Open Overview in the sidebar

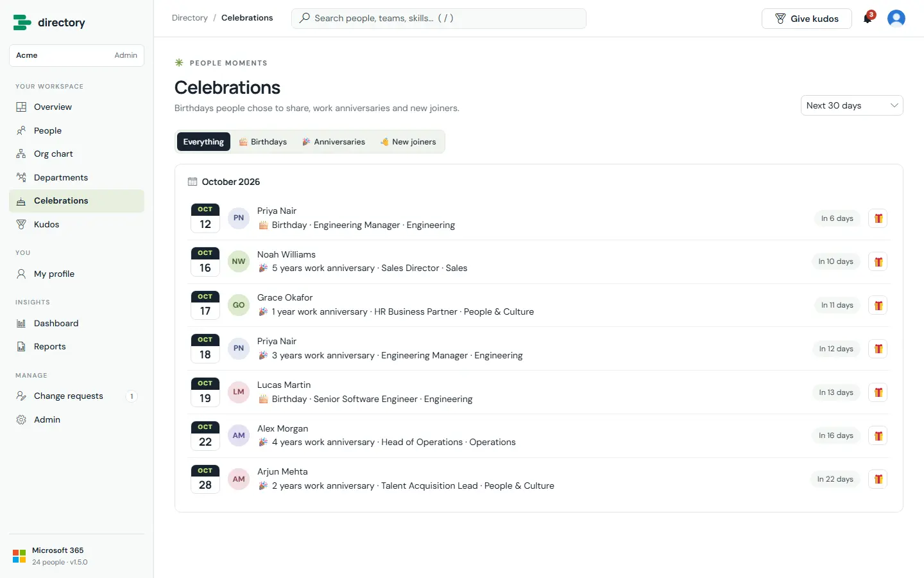[76, 107]
